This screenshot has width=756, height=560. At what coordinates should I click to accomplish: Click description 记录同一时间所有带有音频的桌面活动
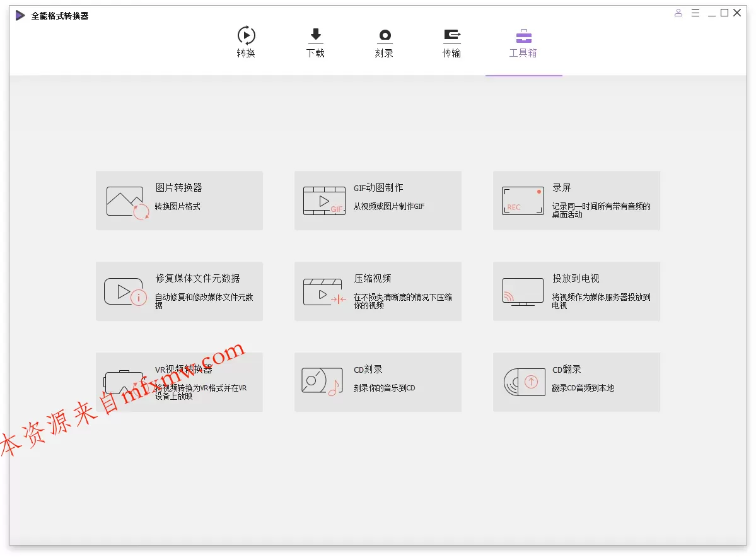602,210
